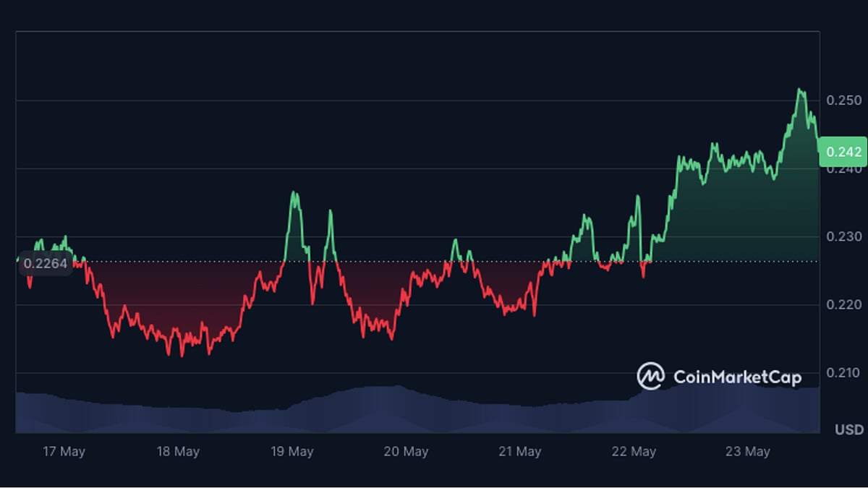Image resolution: width=868 pixels, height=488 pixels.
Task: Select the 22 May date label
Action: click(x=635, y=451)
